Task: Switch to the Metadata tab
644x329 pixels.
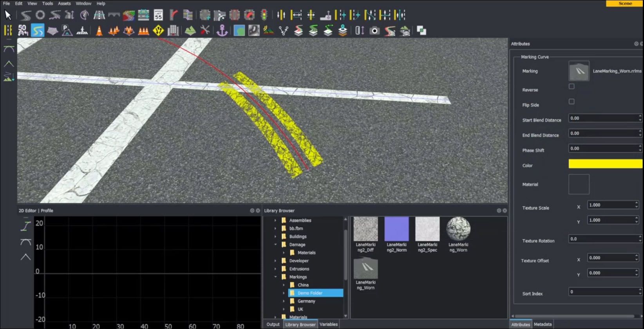Action: 543,324
